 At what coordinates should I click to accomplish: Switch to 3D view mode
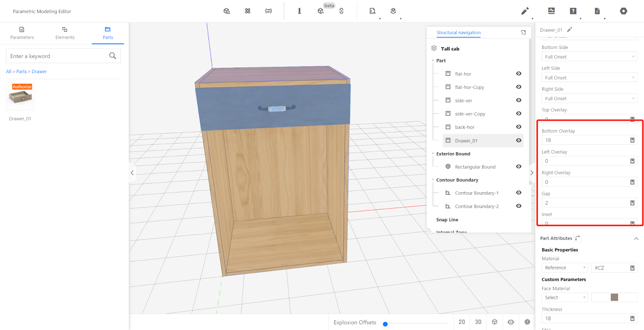click(478, 322)
